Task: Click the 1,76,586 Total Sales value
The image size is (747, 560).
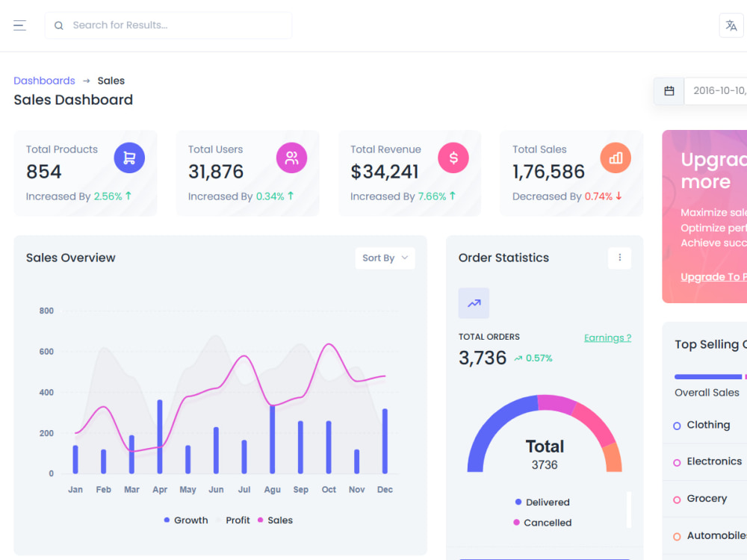Action: click(548, 172)
